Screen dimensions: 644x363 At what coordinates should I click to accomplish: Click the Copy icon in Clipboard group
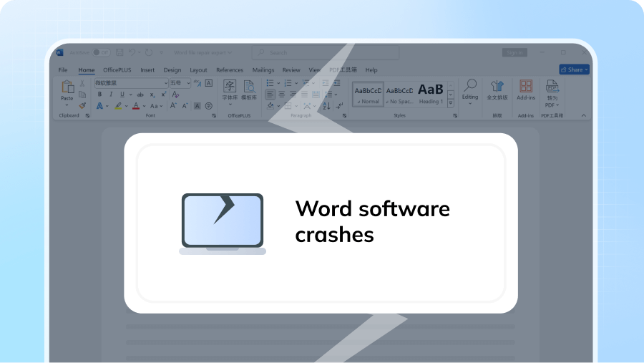click(x=82, y=95)
